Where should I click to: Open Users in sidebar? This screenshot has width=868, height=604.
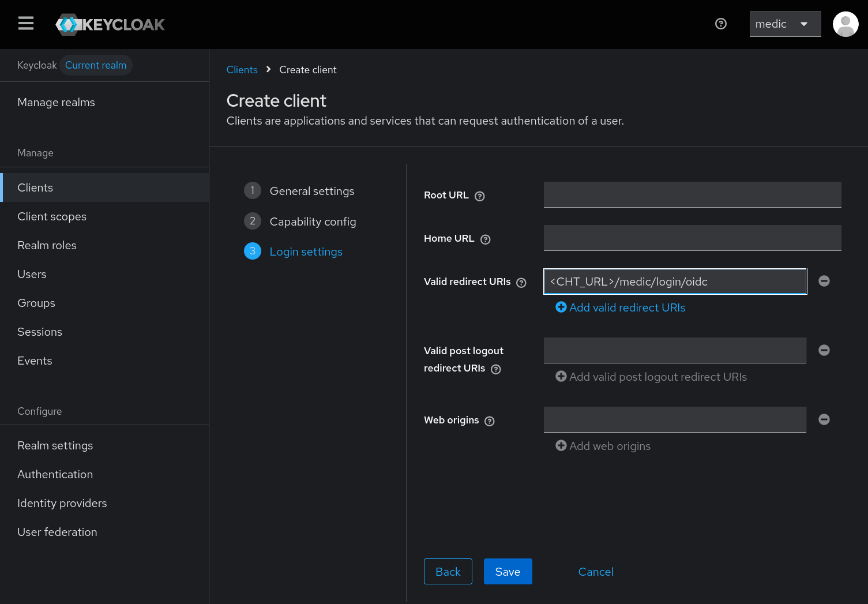tap(104, 274)
